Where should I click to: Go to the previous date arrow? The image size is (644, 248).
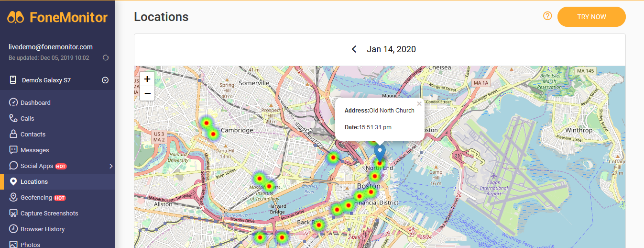coord(354,49)
